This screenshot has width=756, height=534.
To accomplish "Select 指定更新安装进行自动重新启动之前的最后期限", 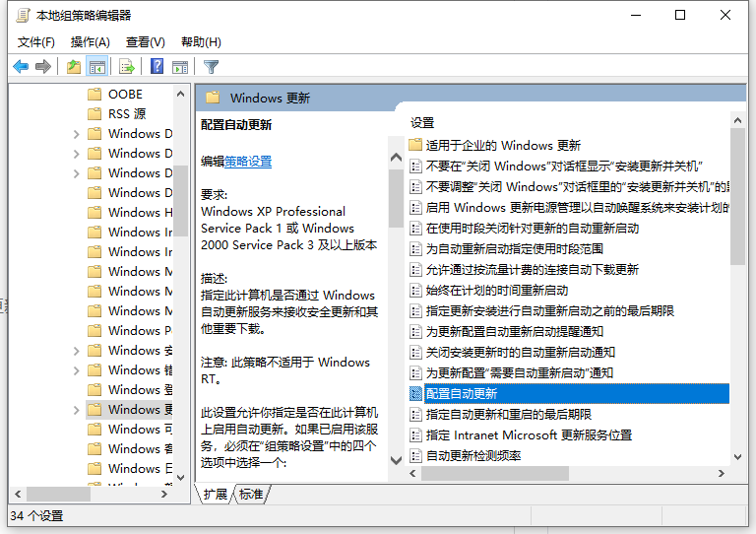I will pyautogui.click(x=549, y=311).
